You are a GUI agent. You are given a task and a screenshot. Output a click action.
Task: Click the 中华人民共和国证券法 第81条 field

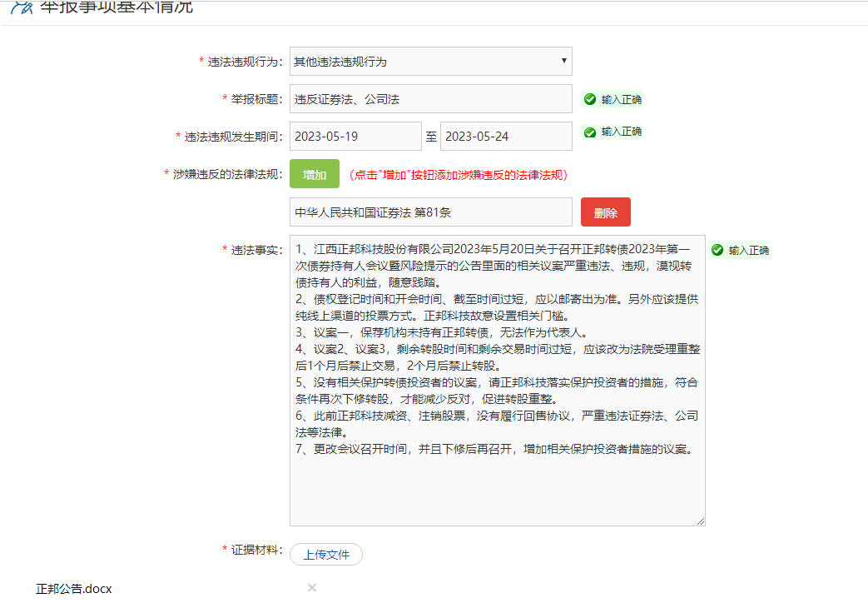coord(430,212)
